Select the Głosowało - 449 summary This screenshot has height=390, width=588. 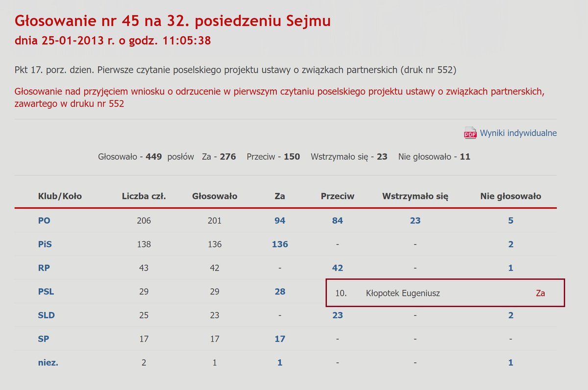(146, 157)
